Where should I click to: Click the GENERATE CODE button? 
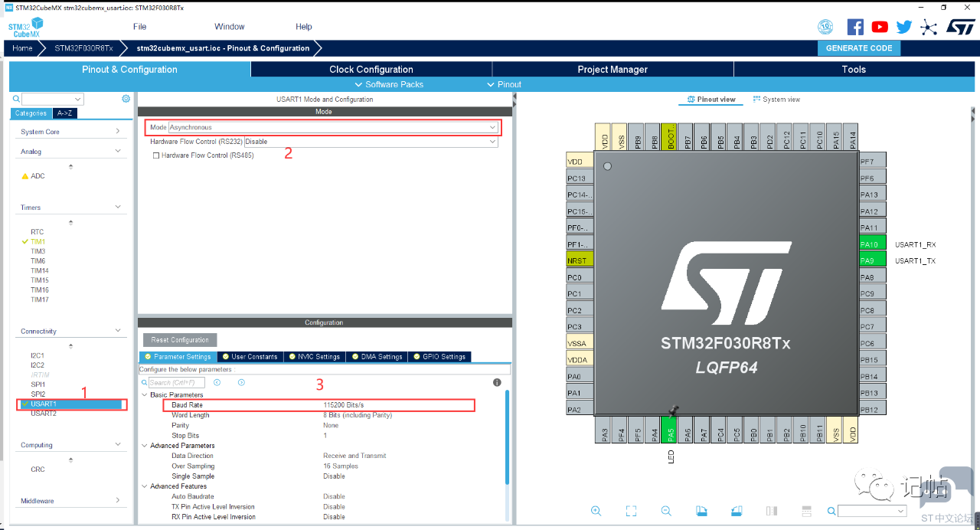pos(859,48)
